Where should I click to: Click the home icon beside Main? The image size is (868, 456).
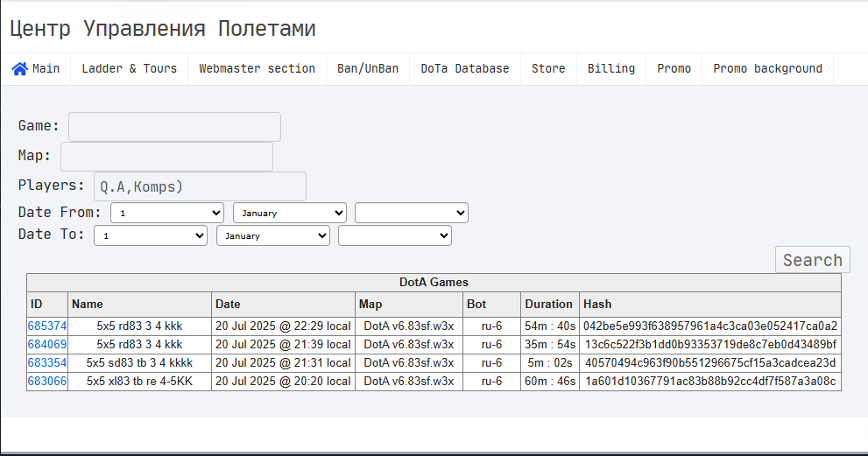pos(19,68)
